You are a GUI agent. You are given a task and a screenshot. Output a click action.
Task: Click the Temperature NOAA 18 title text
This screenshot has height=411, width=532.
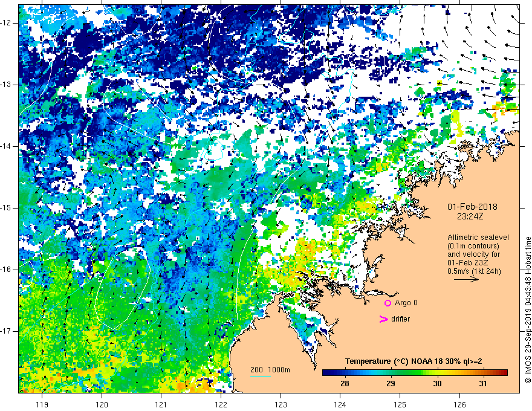[414, 361]
